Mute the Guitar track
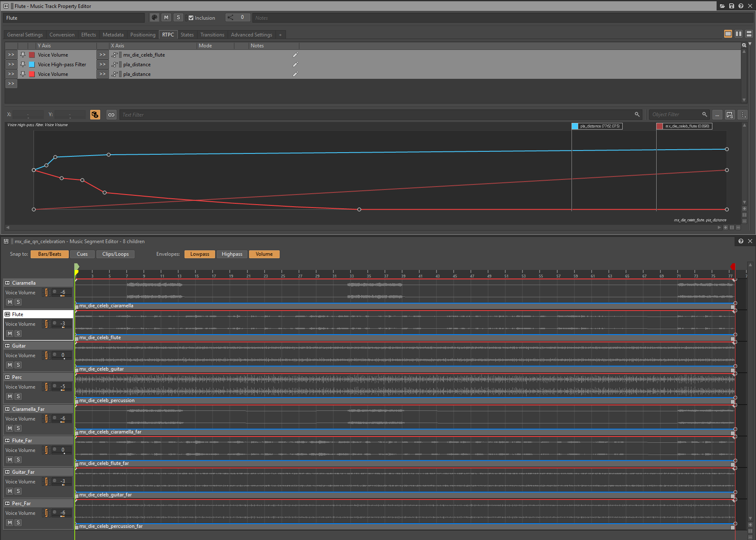Screen dimensions: 756x540 (x=10, y=365)
